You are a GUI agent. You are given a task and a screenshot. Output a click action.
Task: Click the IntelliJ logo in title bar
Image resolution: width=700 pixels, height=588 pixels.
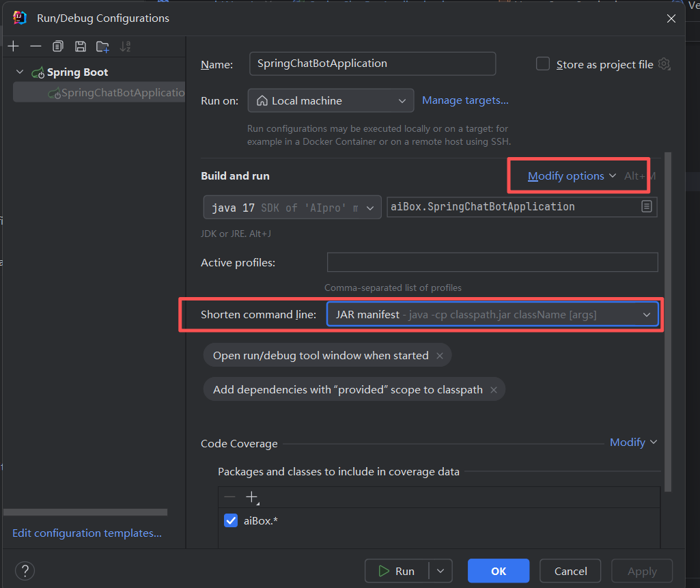pyautogui.click(x=20, y=18)
